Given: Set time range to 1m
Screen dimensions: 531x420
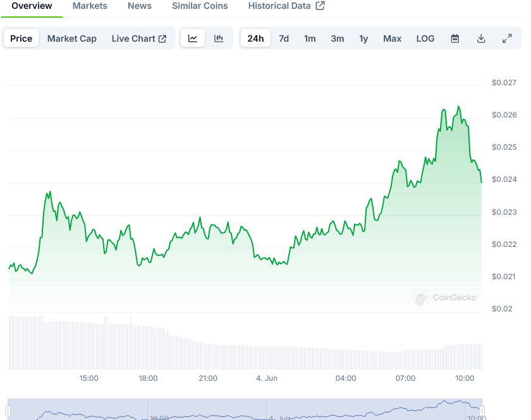Looking at the screenshot, I should click(310, 39).
